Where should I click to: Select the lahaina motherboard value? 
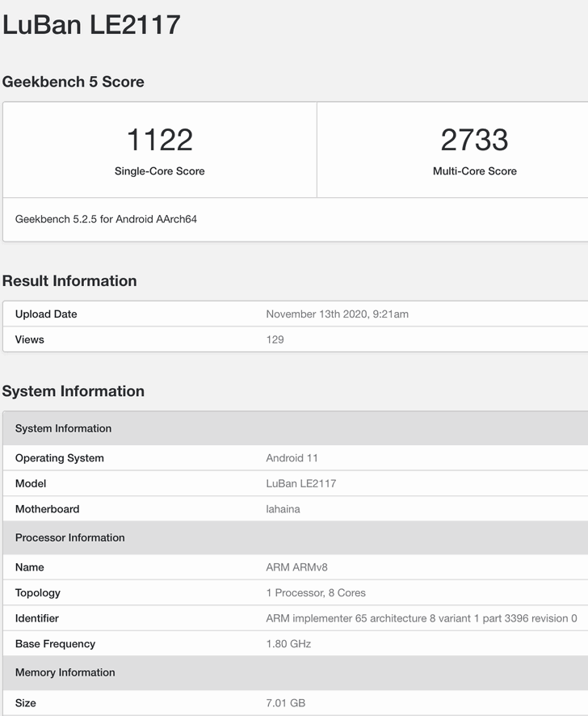[283, 509]
